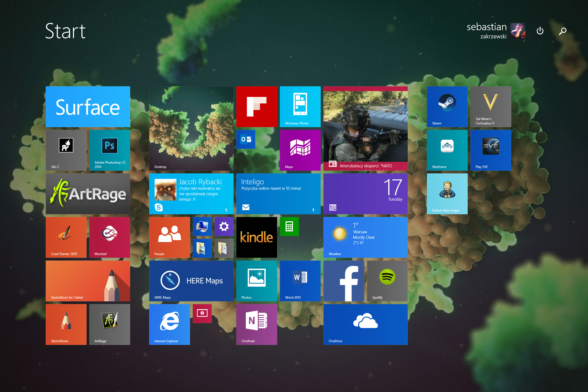The width and height of the screenshot is (588, 392).
Task: Launch the OneNote tile
Action: click(257, 324)
